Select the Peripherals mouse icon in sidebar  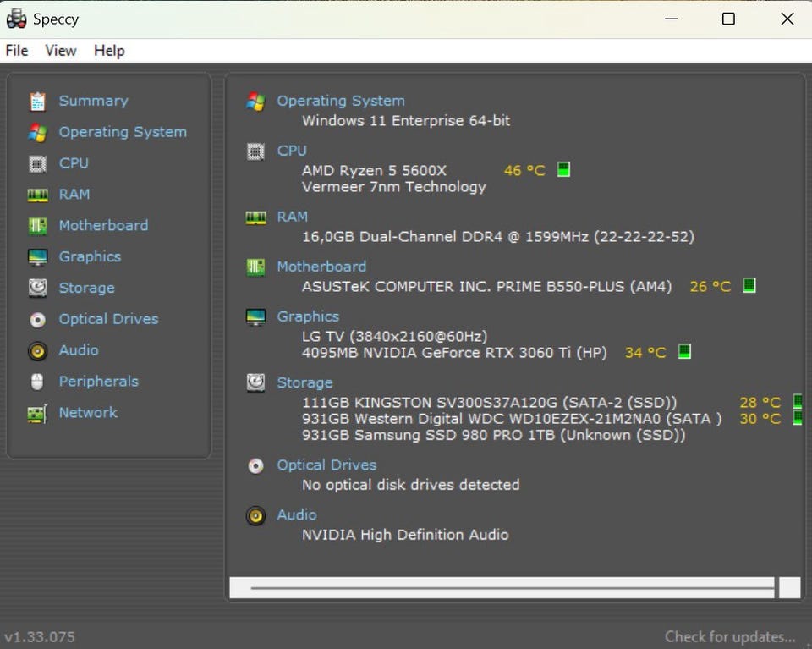coord(37,382)
